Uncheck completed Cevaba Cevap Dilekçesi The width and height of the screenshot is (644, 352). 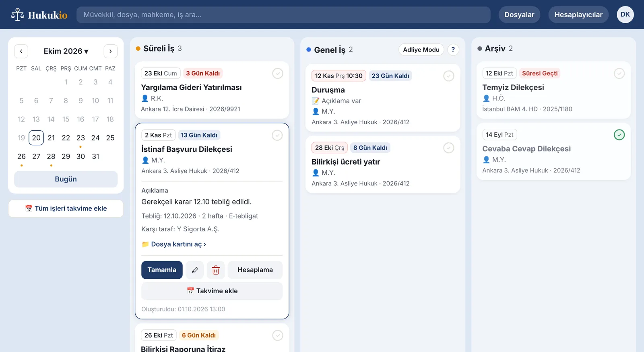[619, 135]
